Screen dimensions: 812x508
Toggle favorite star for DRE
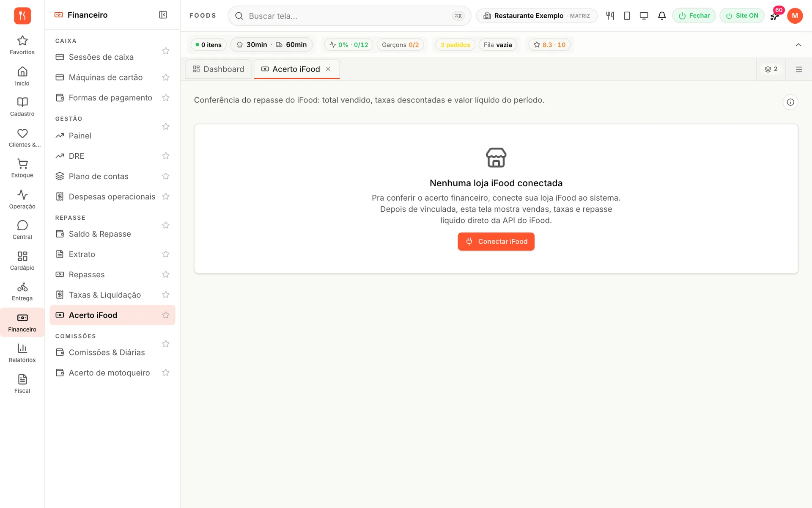click(166, 156)
